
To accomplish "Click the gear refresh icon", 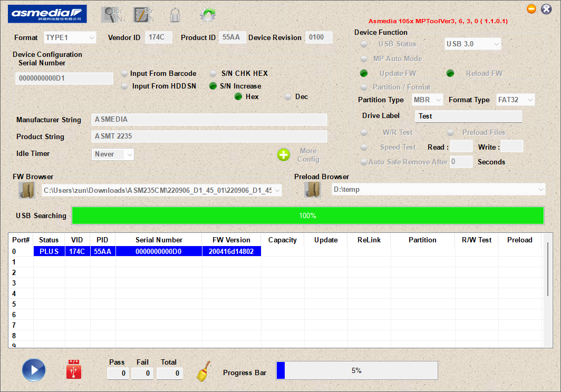I will (208, 15).
